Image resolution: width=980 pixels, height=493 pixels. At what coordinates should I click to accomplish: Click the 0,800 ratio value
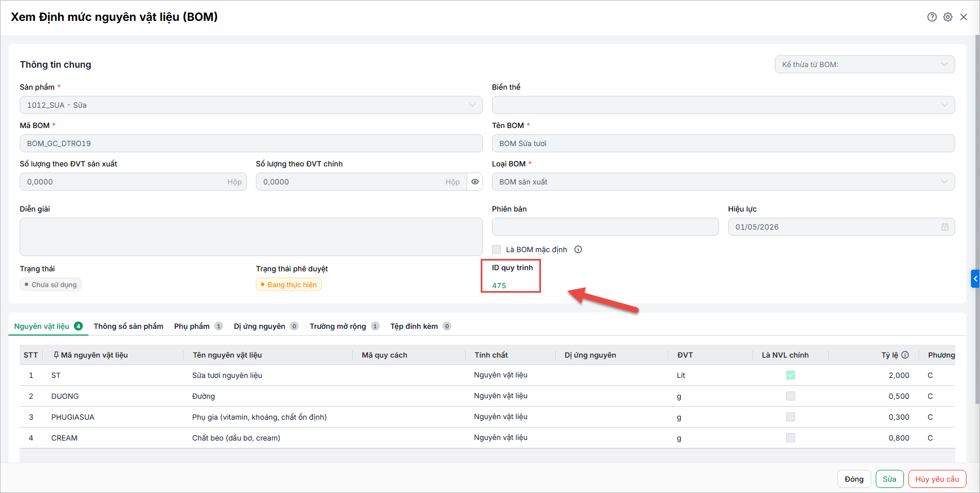[899, 438]
